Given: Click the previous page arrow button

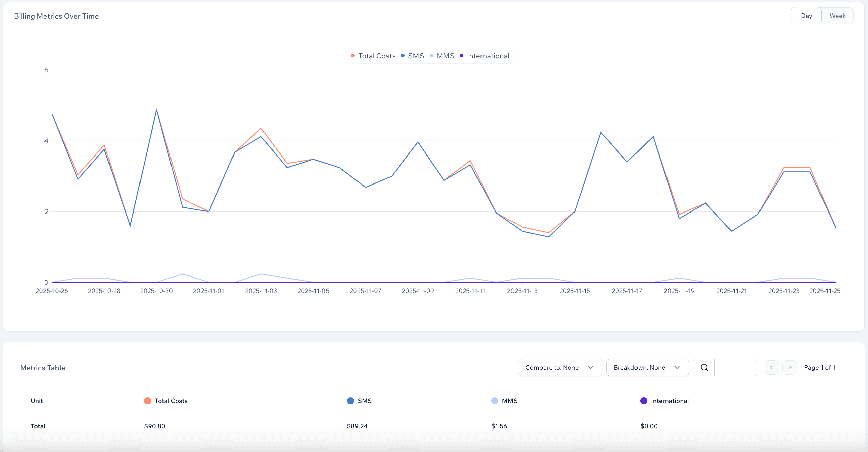Looking at the screenshot, I should tap(772, 367).
